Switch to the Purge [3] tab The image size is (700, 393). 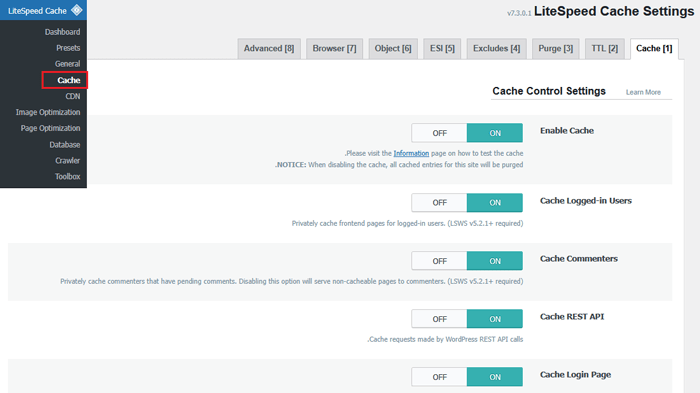click(555, 49)
